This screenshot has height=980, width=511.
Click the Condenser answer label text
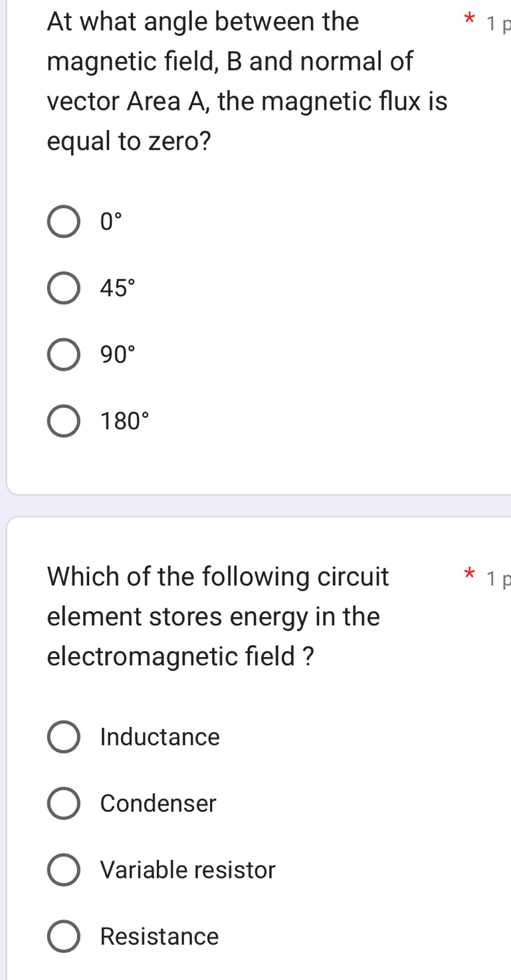[x=157, y=803]
